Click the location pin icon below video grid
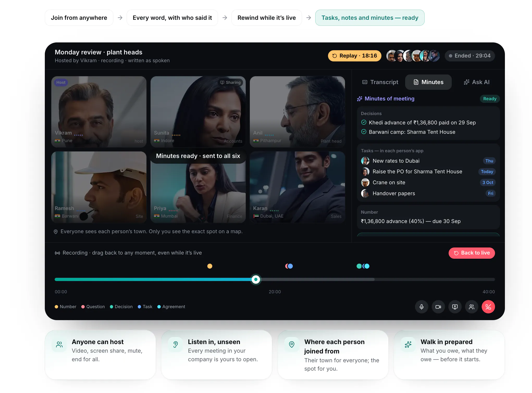 coord(55,232)
